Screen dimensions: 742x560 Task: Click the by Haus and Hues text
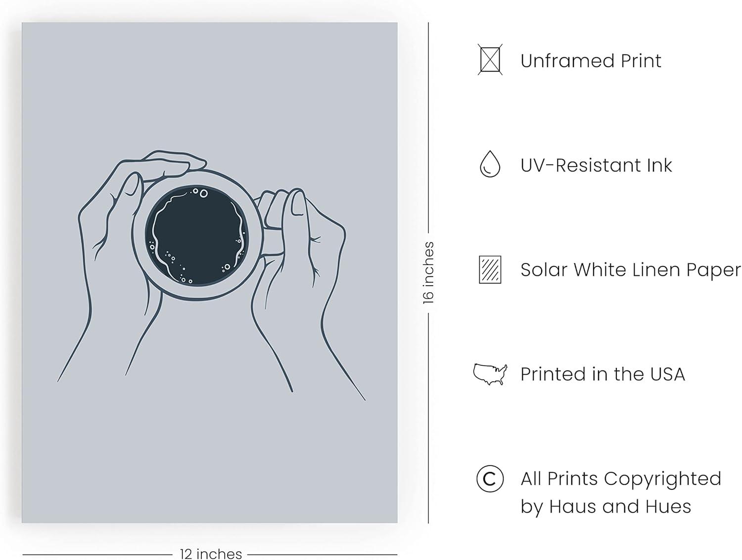[605, 507]
